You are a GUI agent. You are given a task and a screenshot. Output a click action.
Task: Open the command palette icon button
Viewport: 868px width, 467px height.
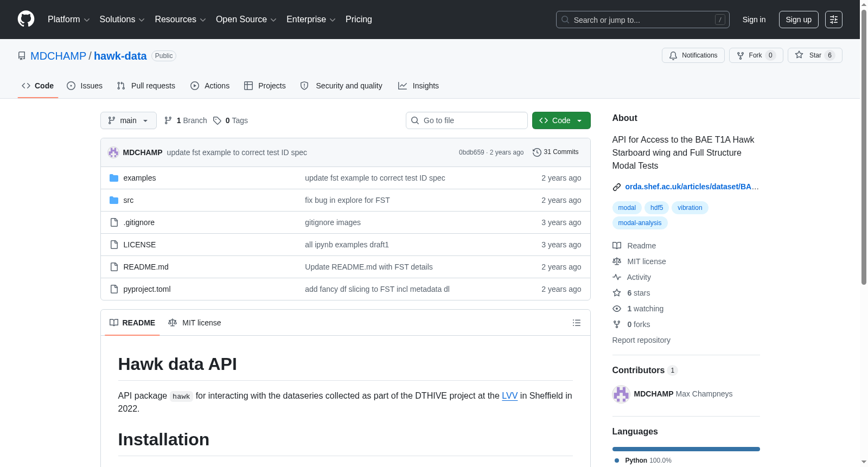click(833, 20)
